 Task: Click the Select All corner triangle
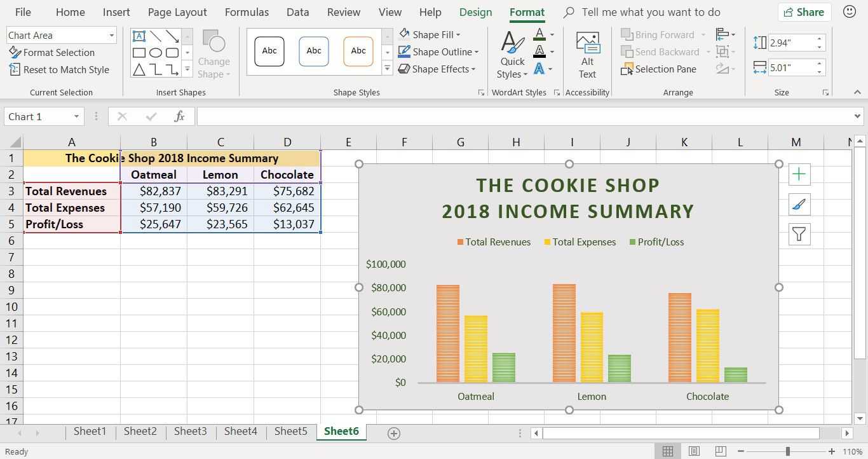point(15,142)
